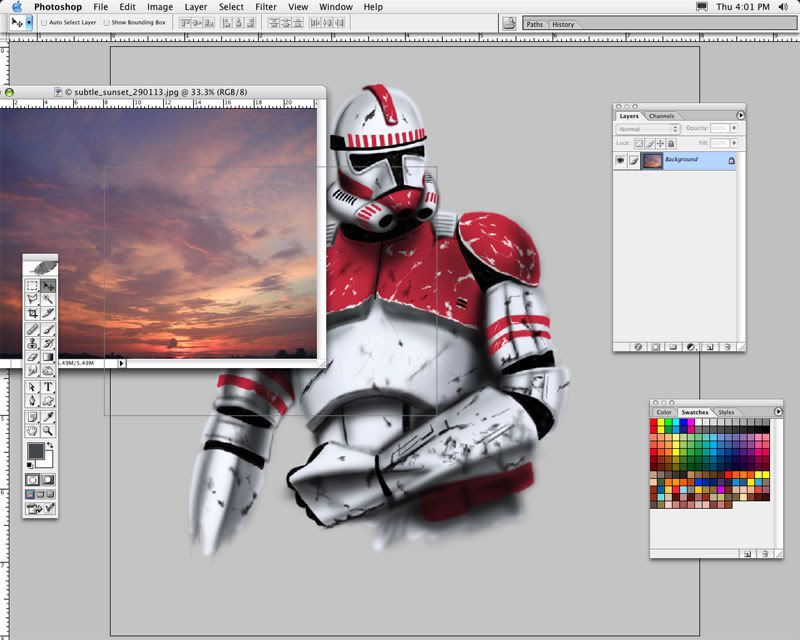800x640 pixels.
Task: Toggle lock position in Layers panel
Action: coord(661,143)
